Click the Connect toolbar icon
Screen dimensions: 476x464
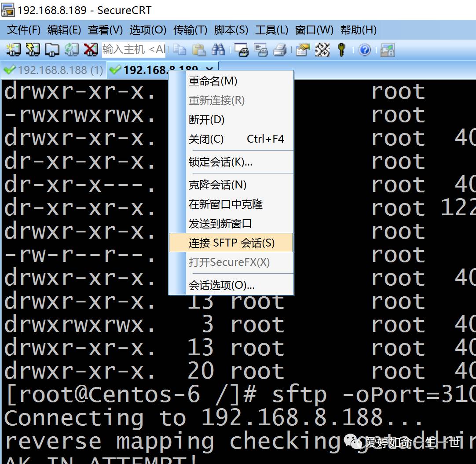[x=13, y=50]
